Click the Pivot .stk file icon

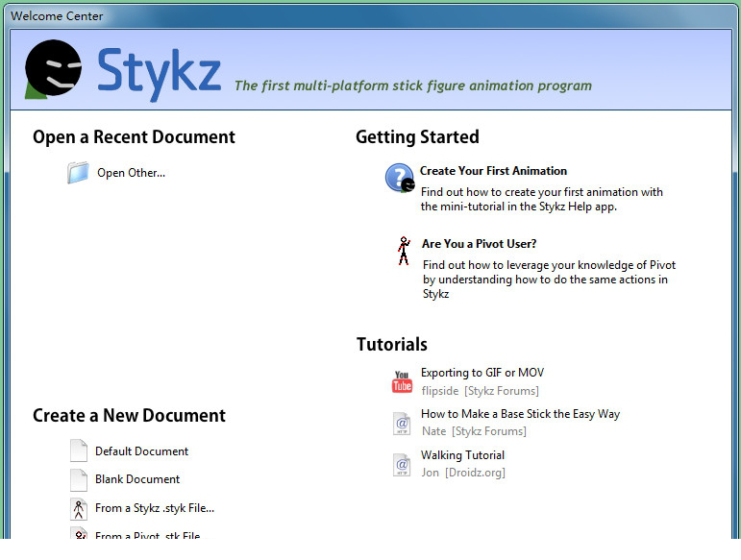(x=79, y=533)
